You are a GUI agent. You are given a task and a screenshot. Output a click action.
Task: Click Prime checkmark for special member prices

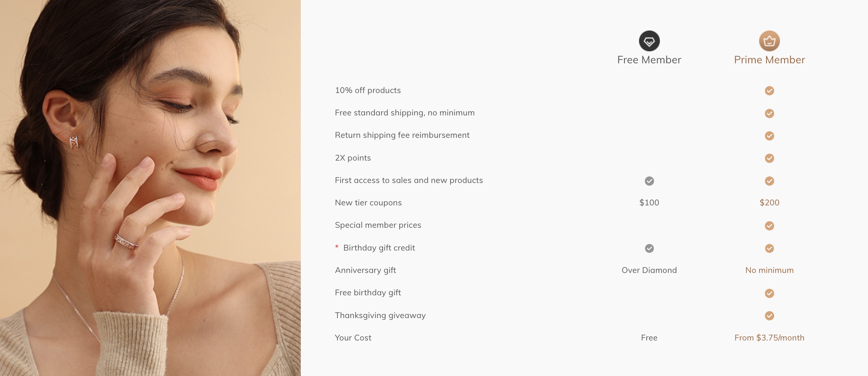[769, 226]
